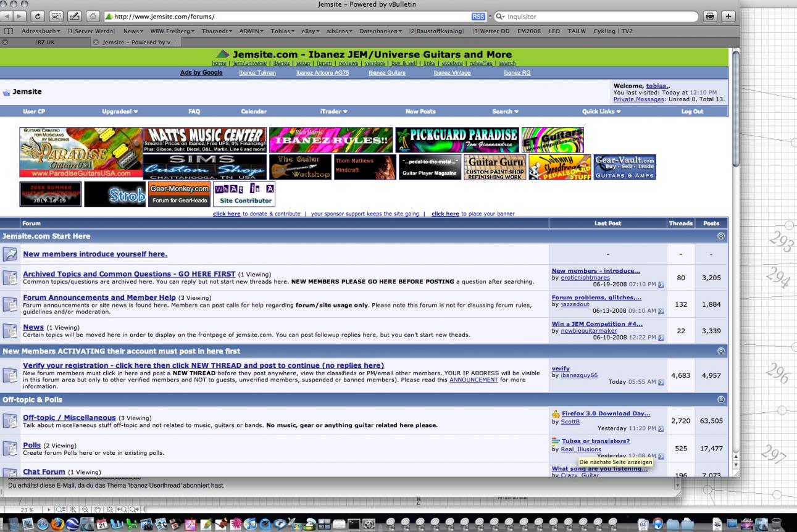Open Private Messages link in welcome box
The height and width of the screenshot is (532, 797).
(640, 99)
